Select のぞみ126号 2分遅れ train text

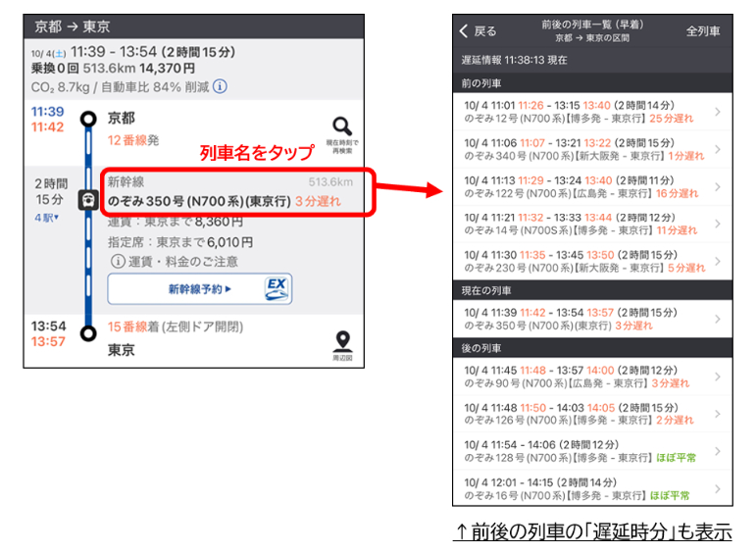[579, 421]
